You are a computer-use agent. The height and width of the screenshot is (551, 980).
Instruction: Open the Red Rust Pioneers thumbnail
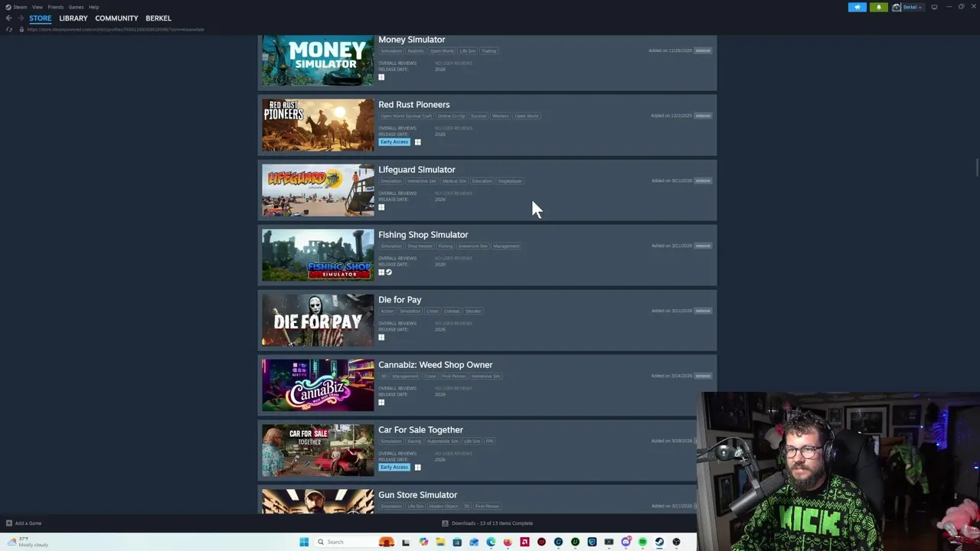(x=318, y=125)
